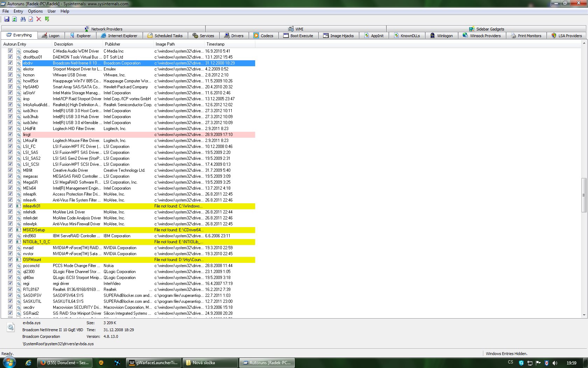
Task: Click the red Delete toolbar icon
Action: coord(39,19)
